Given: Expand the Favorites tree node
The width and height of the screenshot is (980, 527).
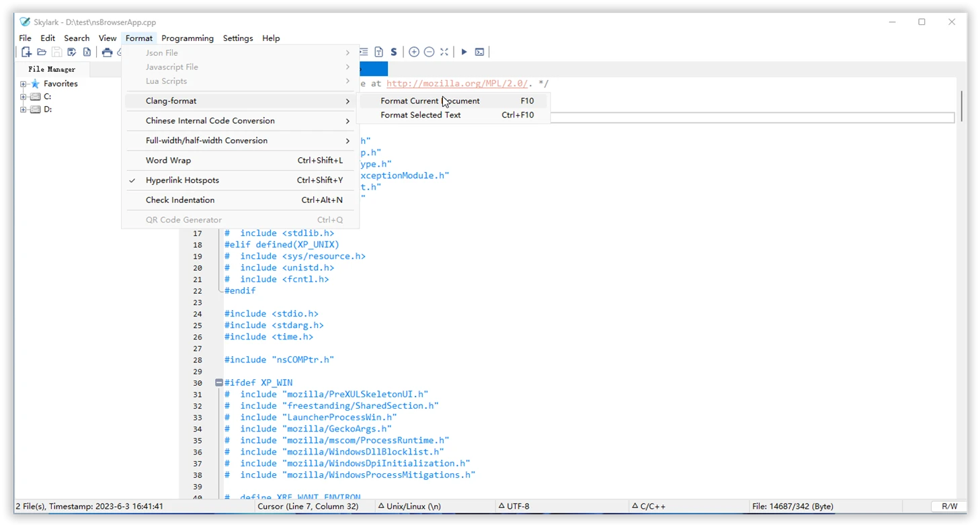Looking at the screenshot, I should point(24,84).
